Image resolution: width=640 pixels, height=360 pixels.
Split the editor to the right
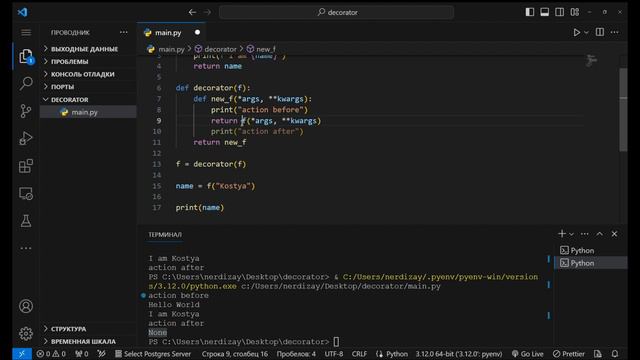(x=600, y=32)
